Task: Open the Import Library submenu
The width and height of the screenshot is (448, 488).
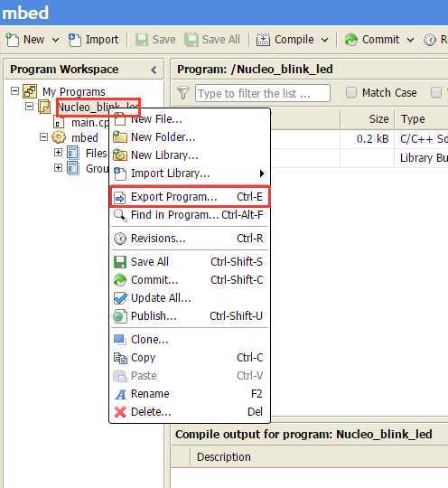Action: tap(190, 173)
